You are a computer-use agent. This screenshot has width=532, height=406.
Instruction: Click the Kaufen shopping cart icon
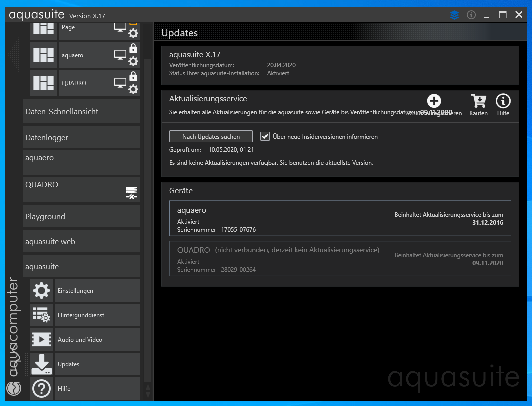tap(478, 102)
